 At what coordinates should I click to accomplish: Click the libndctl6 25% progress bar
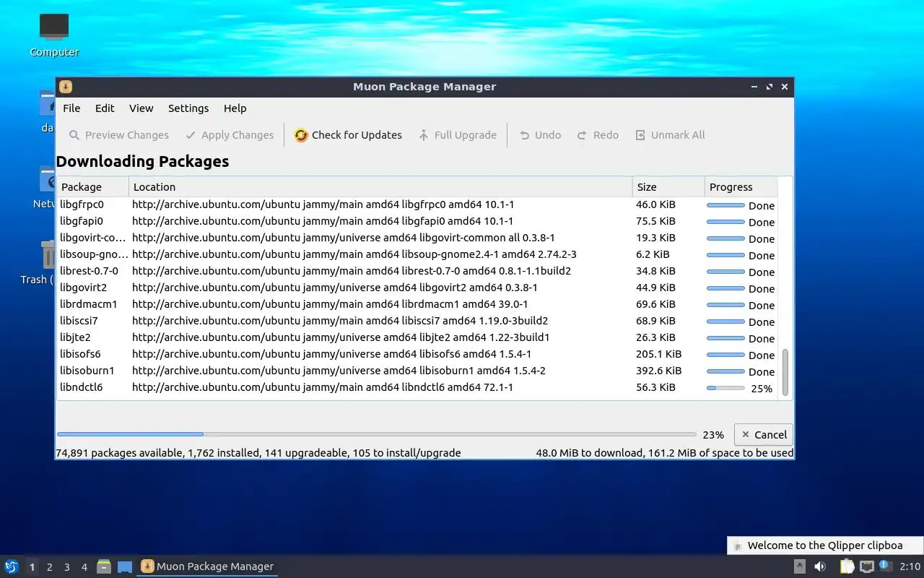[x=725, y=388]
